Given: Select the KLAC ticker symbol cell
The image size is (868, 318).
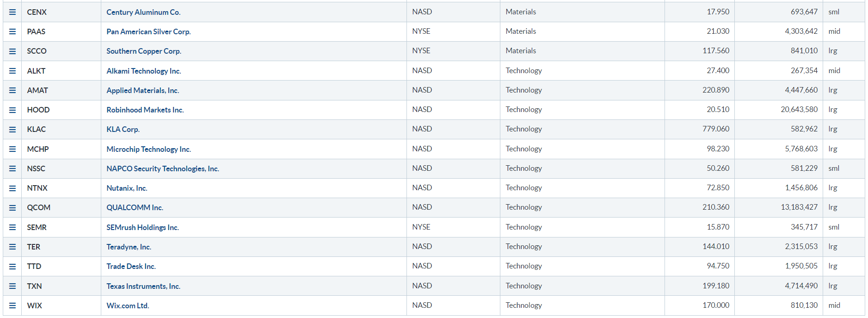Looking at the screenshot, I should [x=37, y=129].
